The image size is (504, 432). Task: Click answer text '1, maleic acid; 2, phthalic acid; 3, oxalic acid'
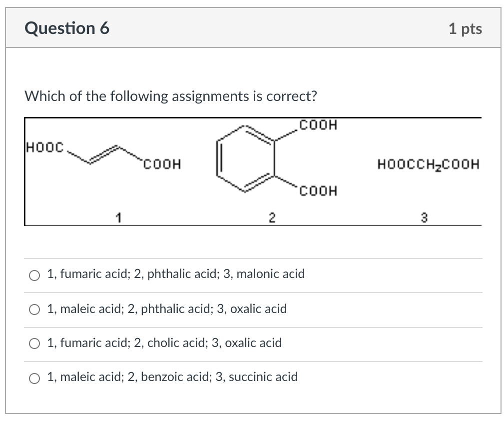(167, 309)
